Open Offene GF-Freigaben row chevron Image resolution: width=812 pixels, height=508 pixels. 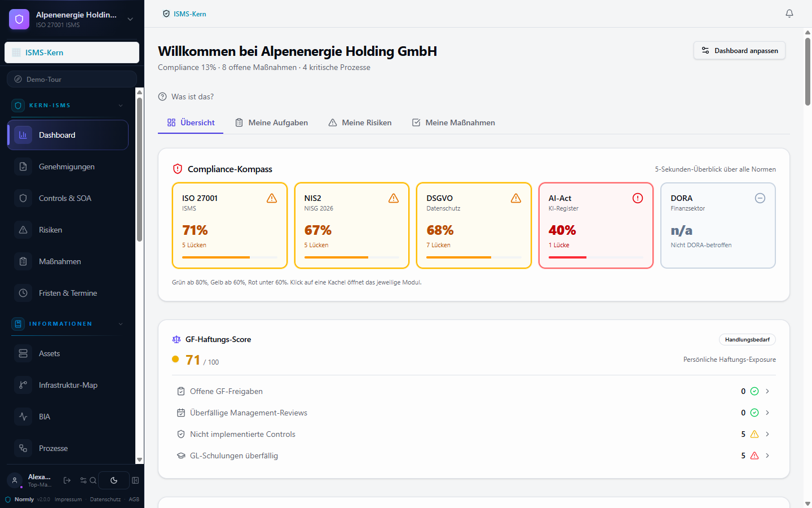coord(767,391)
